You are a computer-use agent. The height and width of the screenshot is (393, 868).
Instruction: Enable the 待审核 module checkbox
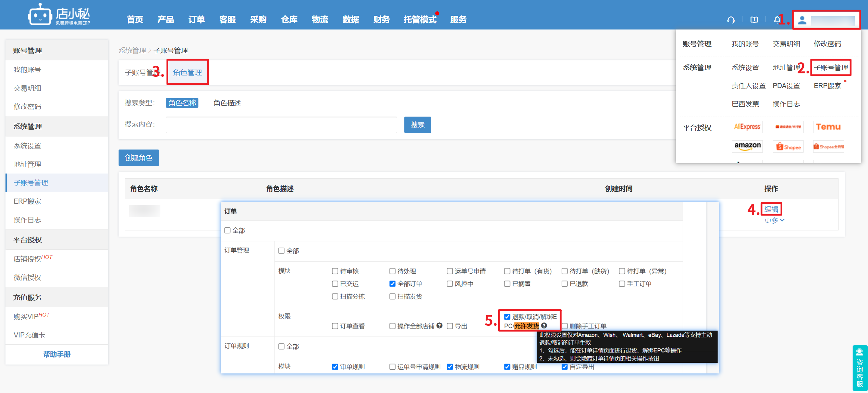pos(335,271)
